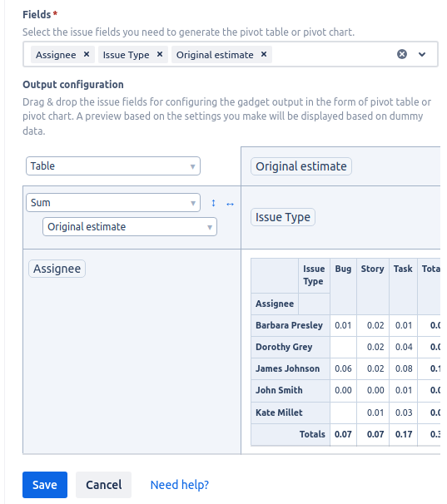Open the Original estimate value dropdown
Screen dimensions: 447x504
pyautogui.click(x=130, y=226)
